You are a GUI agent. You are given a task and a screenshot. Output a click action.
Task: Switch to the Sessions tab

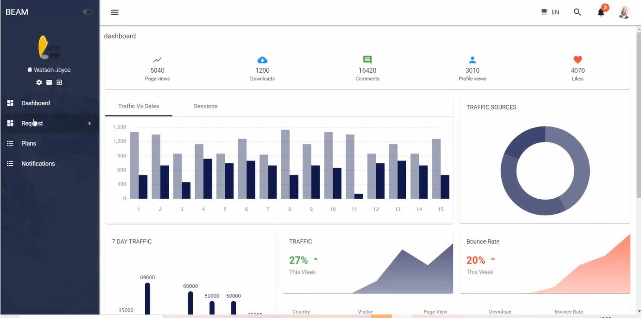[206, 106]
